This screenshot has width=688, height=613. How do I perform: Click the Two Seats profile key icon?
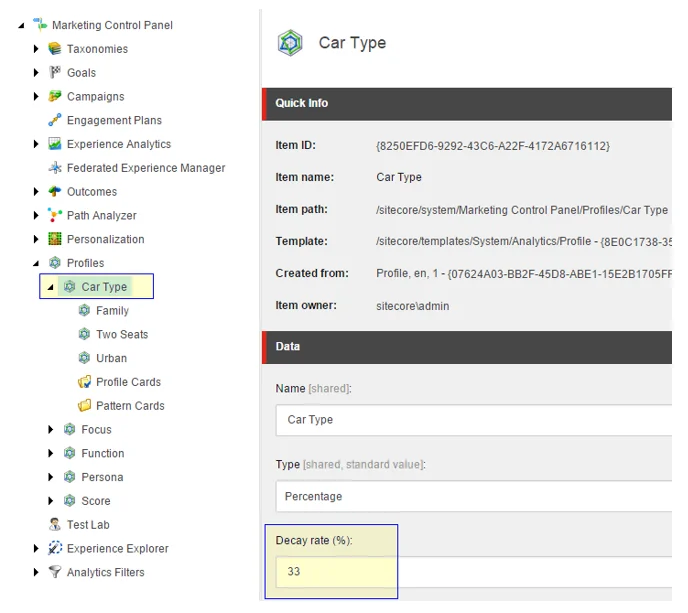pyautogui.click(x=84, y=334)
